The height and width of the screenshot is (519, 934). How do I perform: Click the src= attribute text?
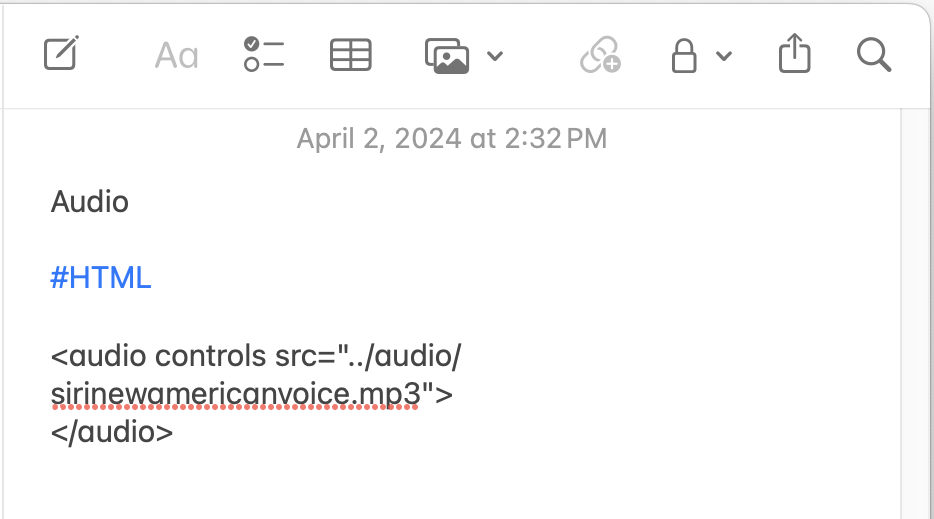(305, 356)
